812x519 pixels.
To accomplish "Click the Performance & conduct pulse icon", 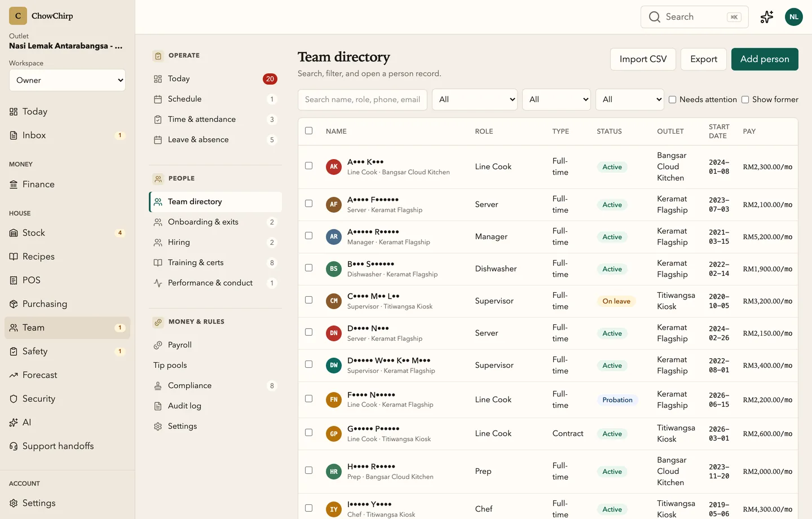I will click(158, 283).
